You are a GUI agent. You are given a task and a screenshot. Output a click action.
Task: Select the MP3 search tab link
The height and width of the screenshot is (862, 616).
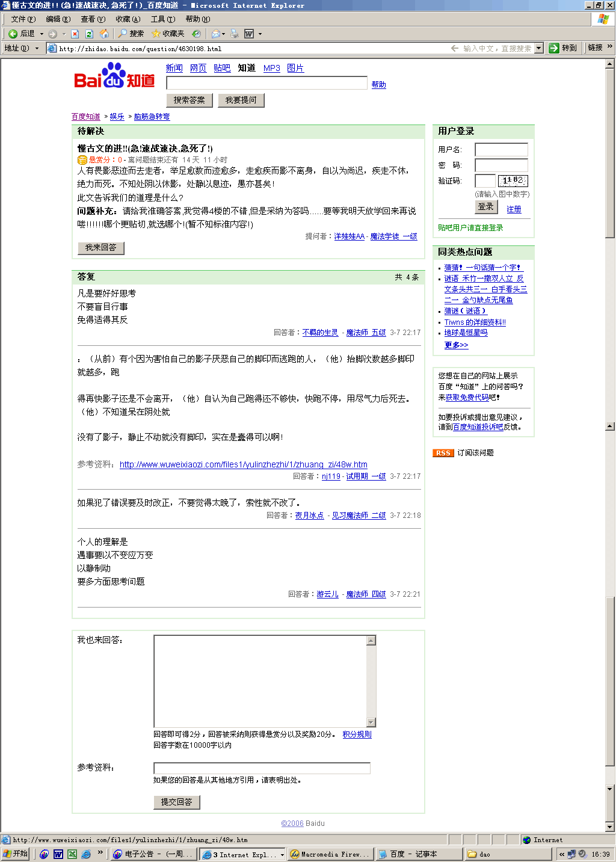[x=271, y=69]
